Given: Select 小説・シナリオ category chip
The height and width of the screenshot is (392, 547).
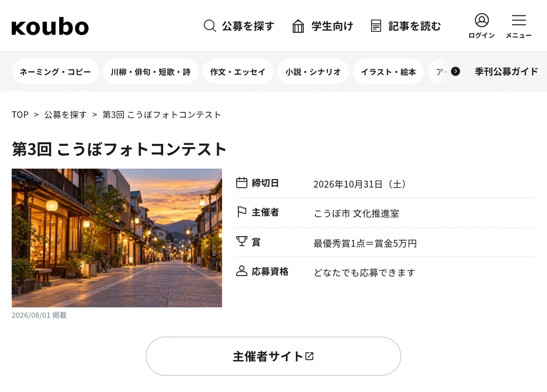Looking at the screenshot, I should tap(313, 72).
